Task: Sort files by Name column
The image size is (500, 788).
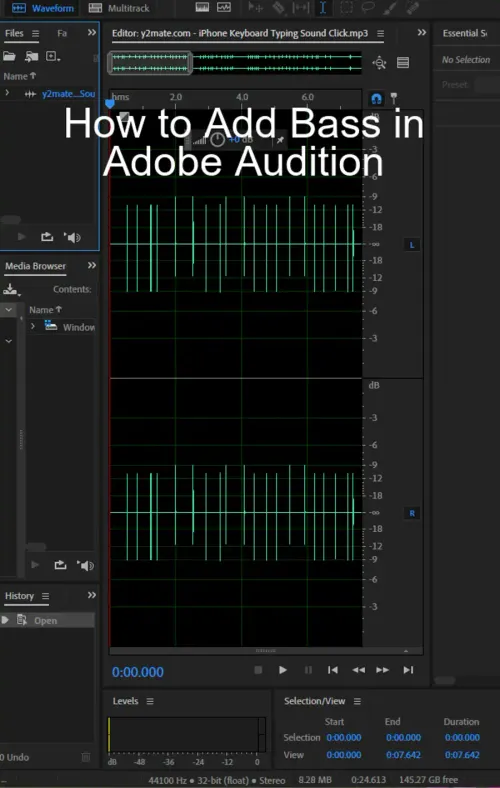Action: tap(20, 76)
